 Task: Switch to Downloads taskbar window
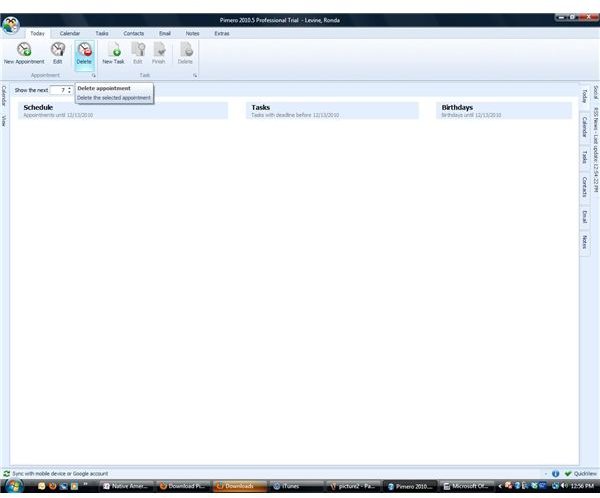pos(240,486)
